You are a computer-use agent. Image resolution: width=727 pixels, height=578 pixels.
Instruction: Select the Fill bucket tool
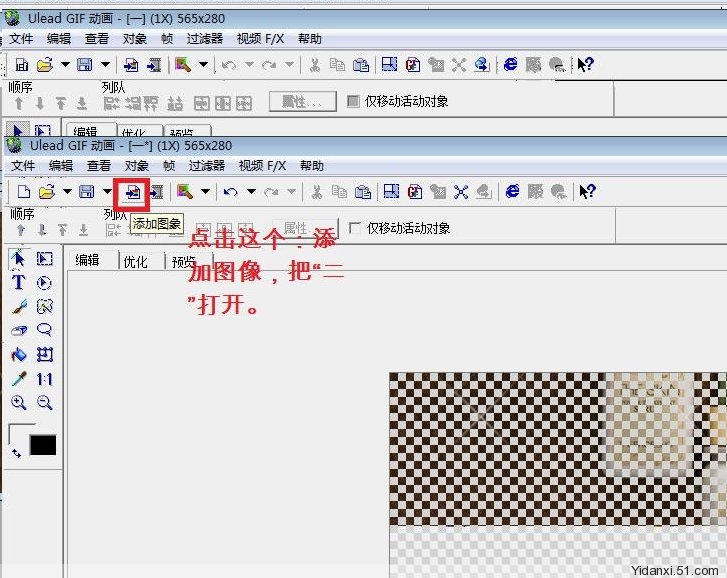click(x=19, y=355)
